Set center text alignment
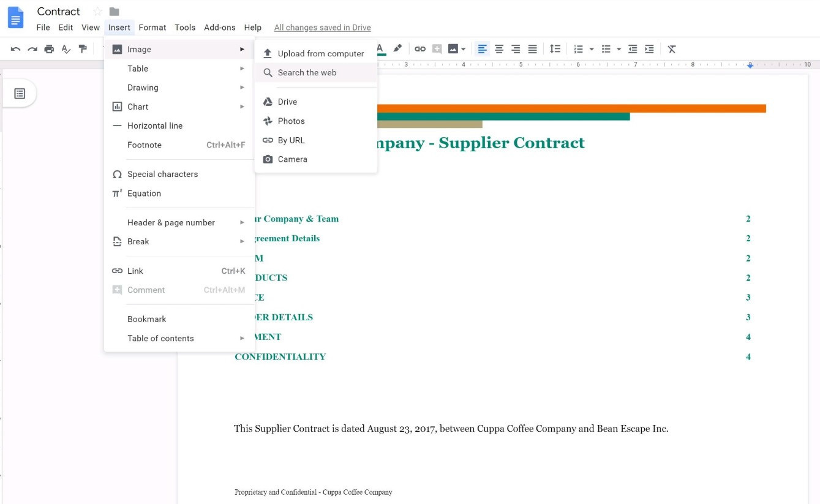 point(499,49)
